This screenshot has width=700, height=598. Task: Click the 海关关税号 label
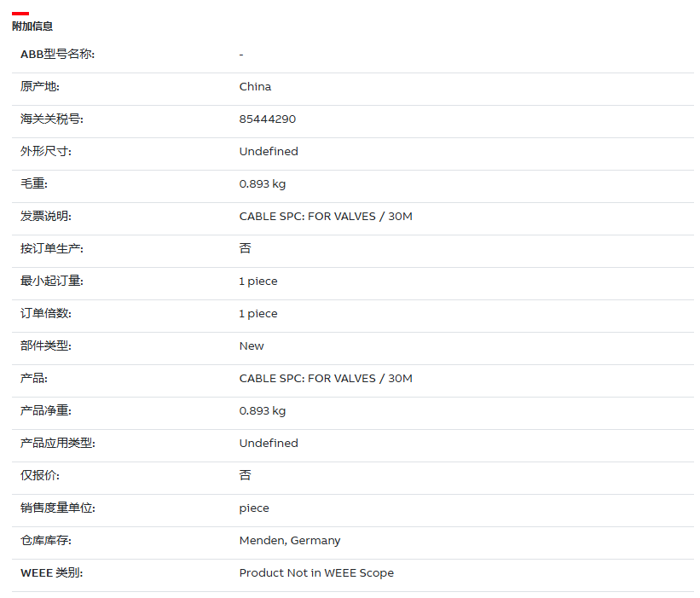(x=52, y=119)
